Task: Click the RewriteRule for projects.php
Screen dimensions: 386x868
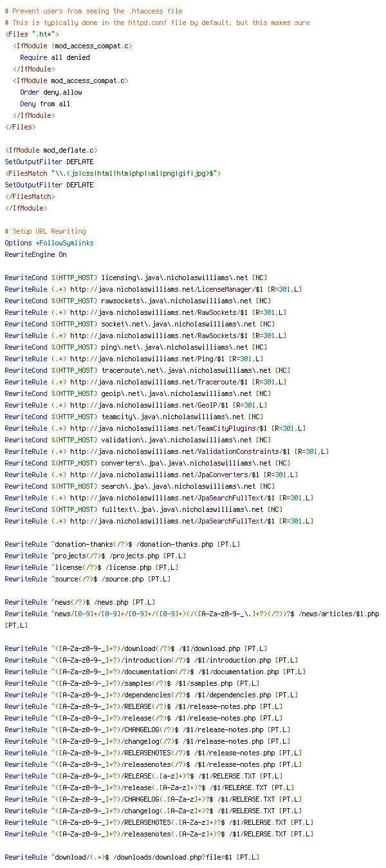Action: (x=95, y=556)
